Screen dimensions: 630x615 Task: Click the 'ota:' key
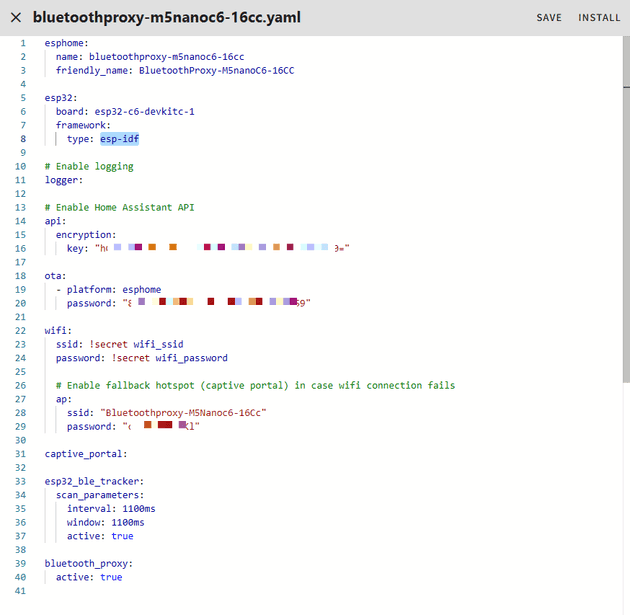coord(55,276)
